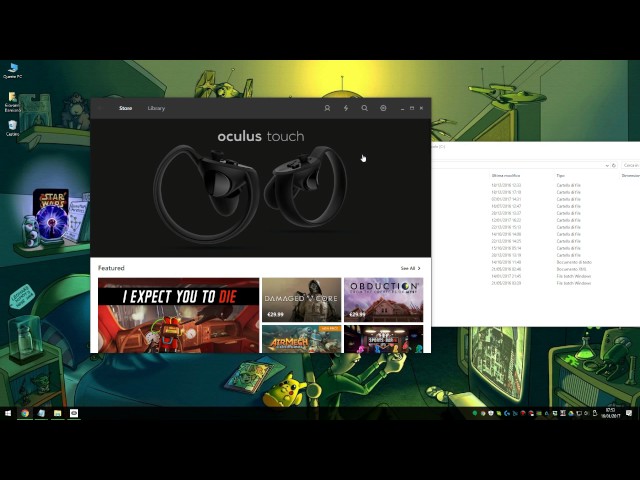
Task: Open the Action Center notification icon
Action: coord(629,413)
